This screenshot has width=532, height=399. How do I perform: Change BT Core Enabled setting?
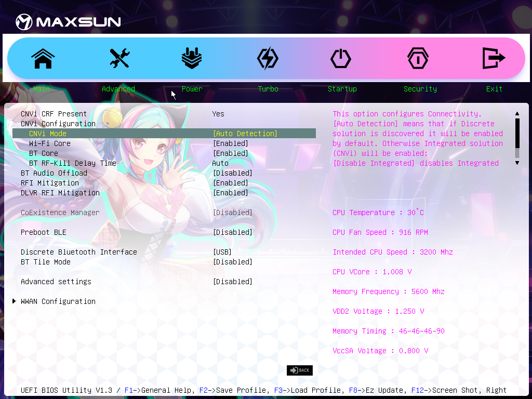pos(231,153)
